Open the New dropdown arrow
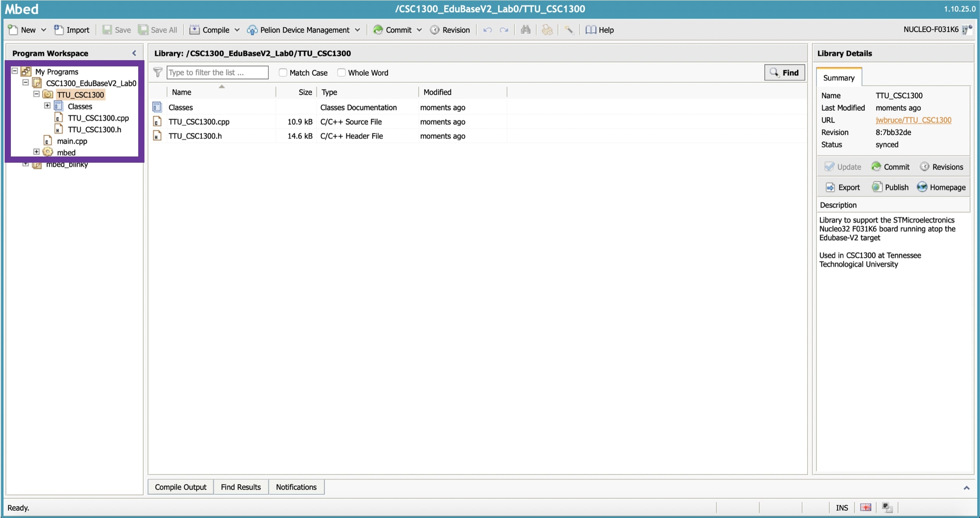 (x=43, y=30)
